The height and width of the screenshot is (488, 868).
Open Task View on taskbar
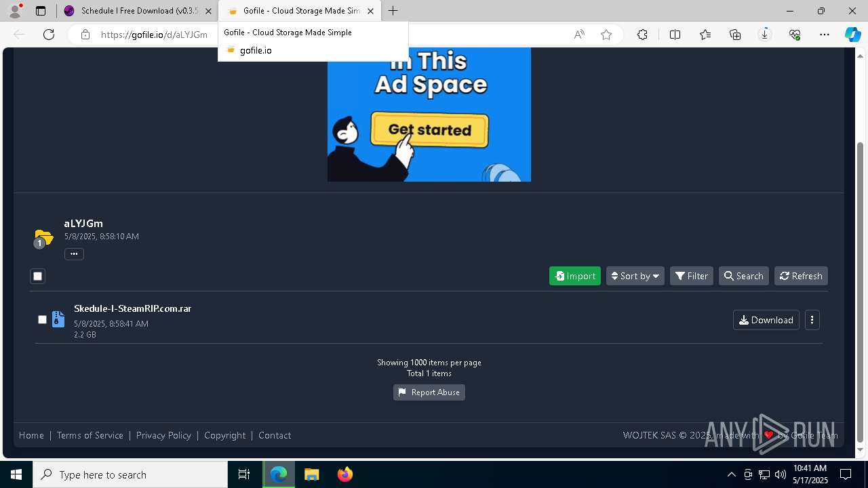pyautogui.click(x=244, y=474)
